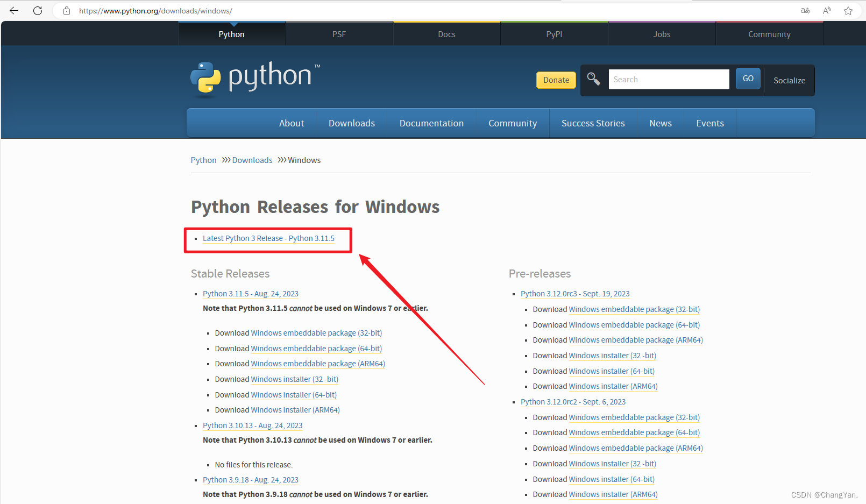866x504 pixels.
Task: Switch to the PSF top tab
Action: [x=339, y=34]
